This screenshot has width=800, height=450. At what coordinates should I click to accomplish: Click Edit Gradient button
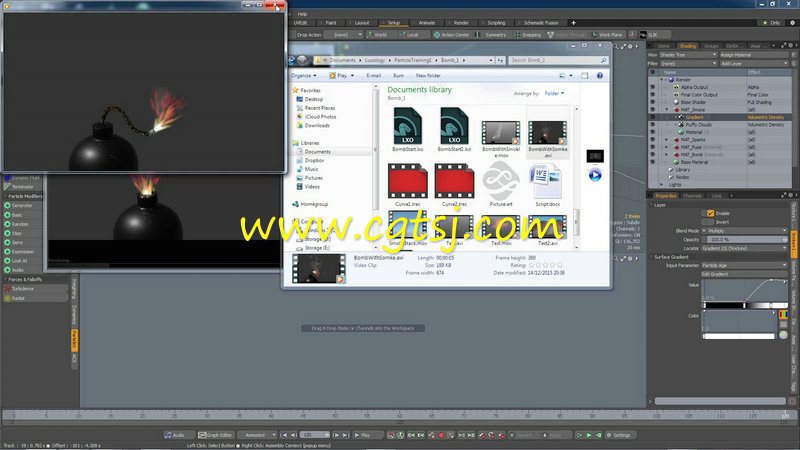click(x=744, y=274)
